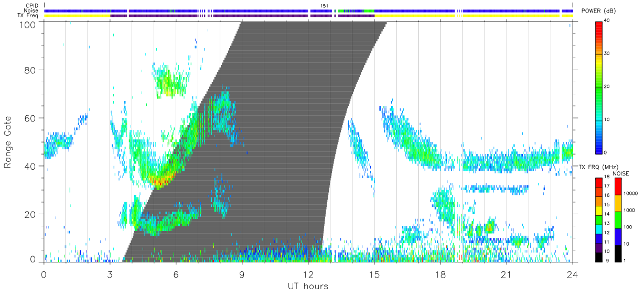This screenshot has width=644, height=297.
Task: Click the 'NOISE' legend title
Action: point(621,173)
